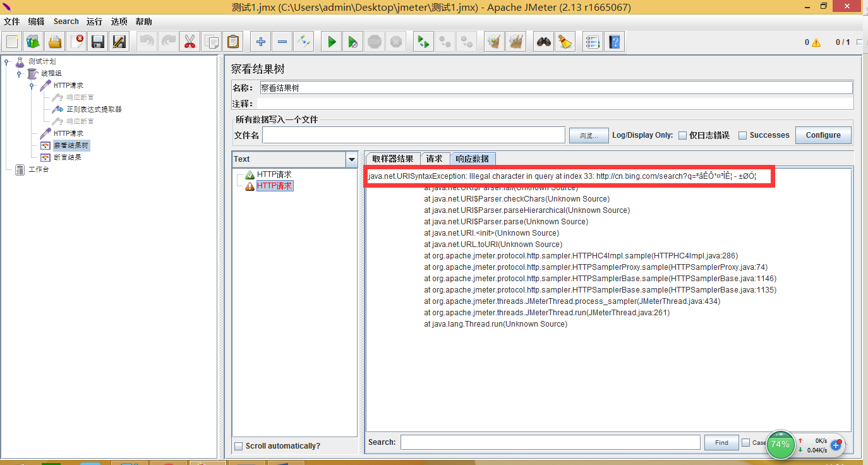The height and width of the screenshot is (465, 868).
Task: Click the java.lang.Thread.run stack trace line
Action: point(495,324)
